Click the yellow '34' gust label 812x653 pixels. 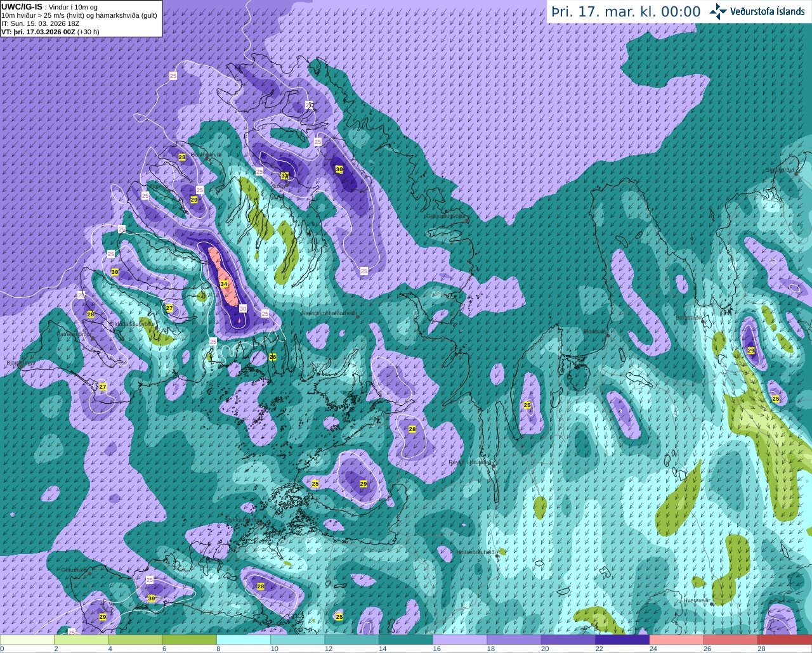(x=224, y=284)
